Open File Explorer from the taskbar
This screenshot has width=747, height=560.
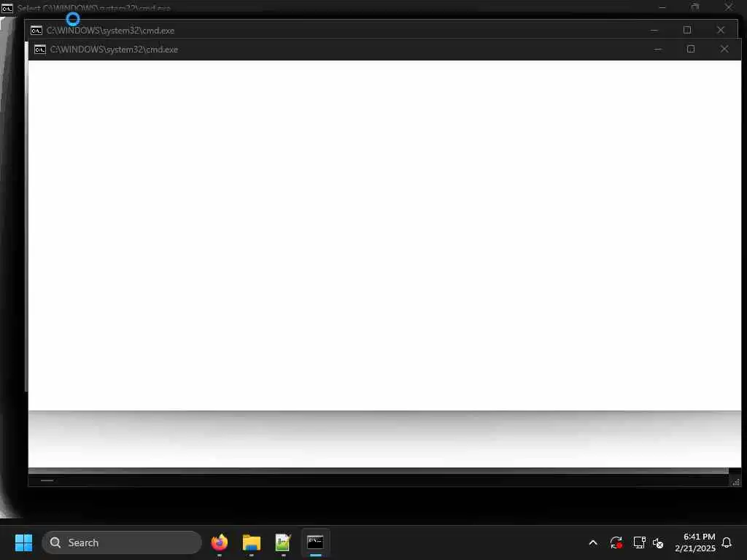pyautogui.click(x=252, y=542)
